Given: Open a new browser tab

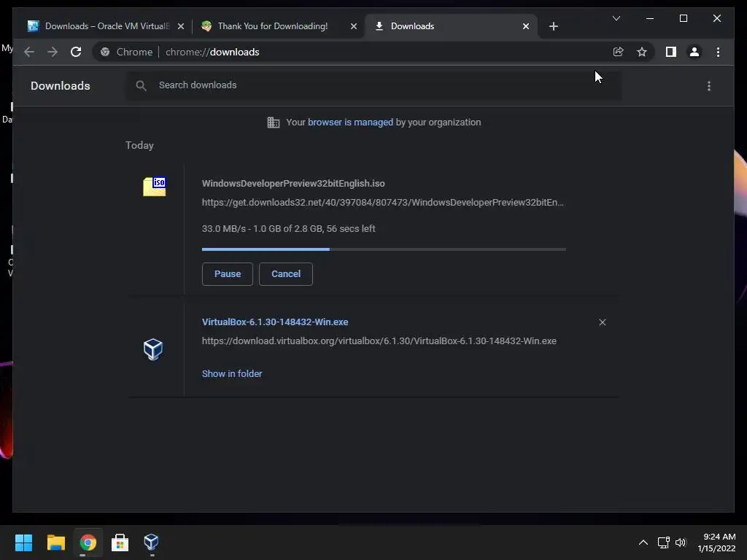Looking at the screenshot, I should [553, 26].
